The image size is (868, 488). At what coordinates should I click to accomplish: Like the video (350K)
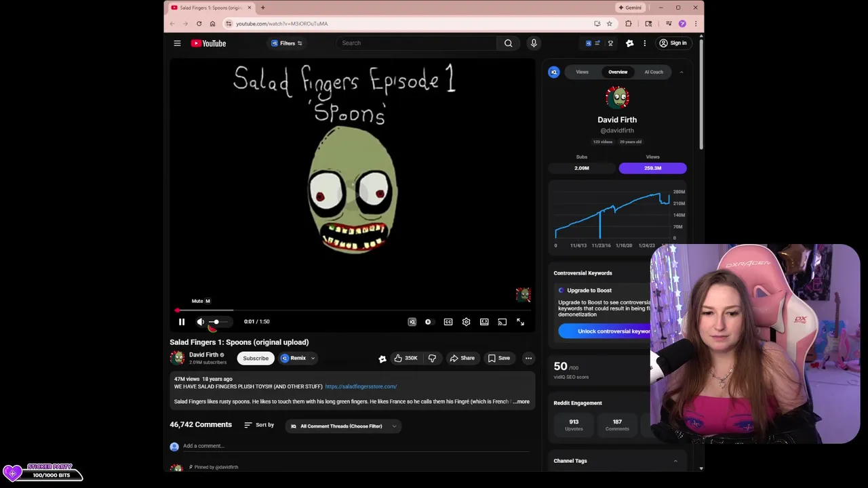406,358
